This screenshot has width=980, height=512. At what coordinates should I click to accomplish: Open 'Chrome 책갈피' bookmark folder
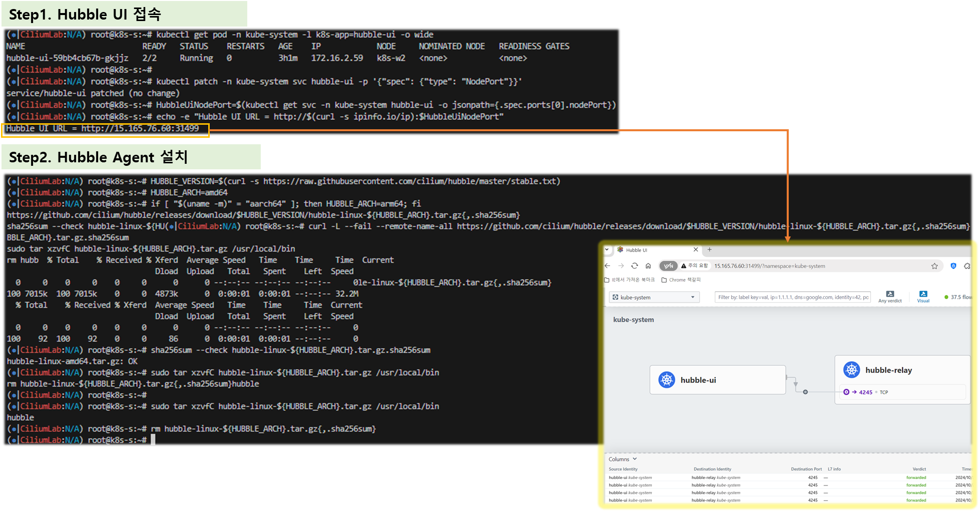(681, 280)
